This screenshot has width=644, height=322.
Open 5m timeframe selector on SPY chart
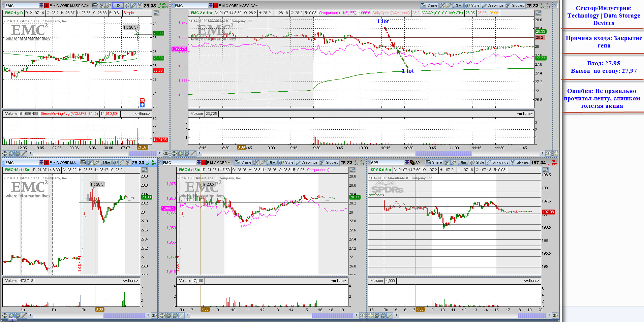point(463,162)
